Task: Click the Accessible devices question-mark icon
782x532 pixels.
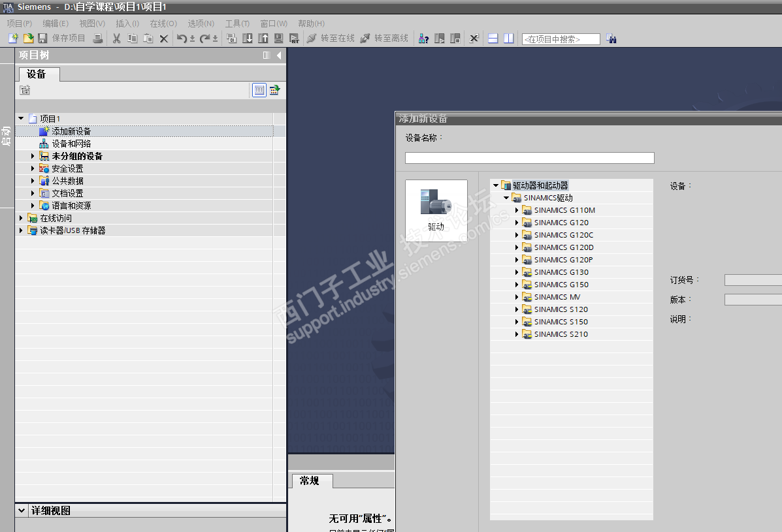Action: [423, 39]
